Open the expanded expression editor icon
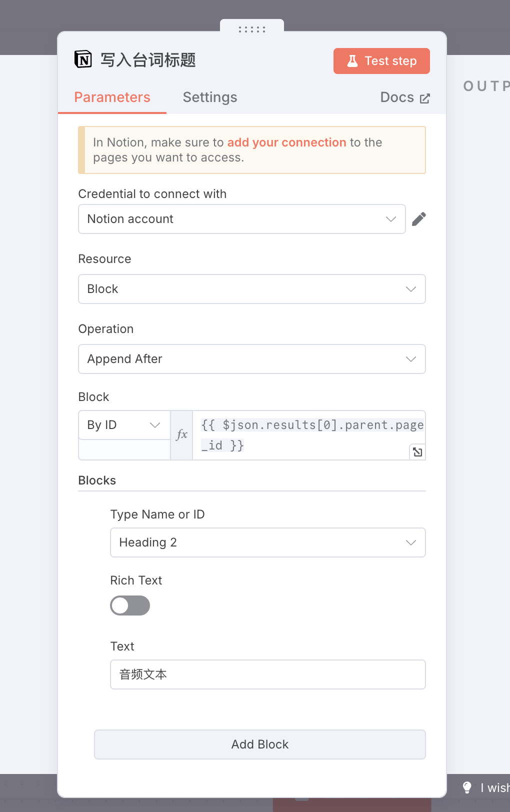The width and height of the screenshot is (510, 812). pos(417,452)
